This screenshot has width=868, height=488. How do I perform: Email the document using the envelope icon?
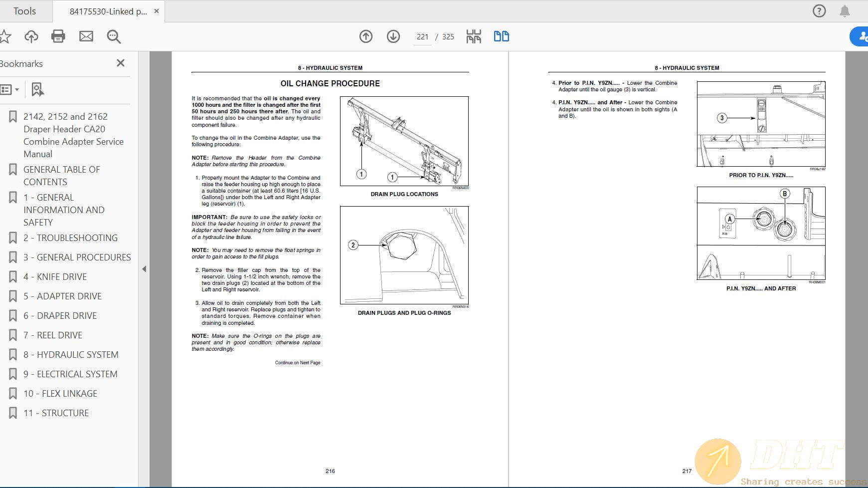(86, 36)
